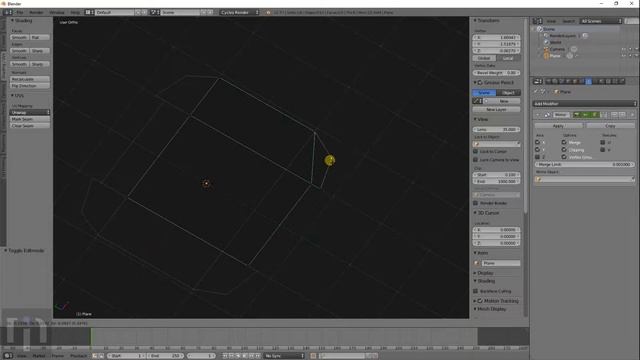Viewport: 640px width, 360px height.
Task: Select Grease Pencil Object source
Action: 508,93
